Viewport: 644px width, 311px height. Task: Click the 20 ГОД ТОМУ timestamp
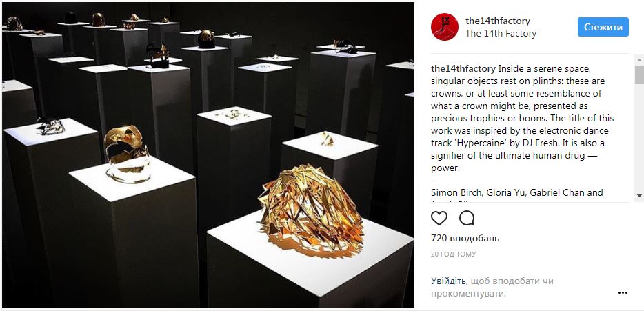tap(454, 254)
